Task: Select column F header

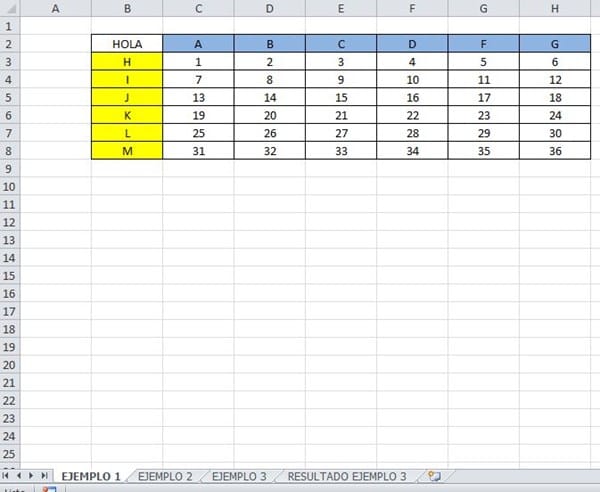Action: click(412, 8)
